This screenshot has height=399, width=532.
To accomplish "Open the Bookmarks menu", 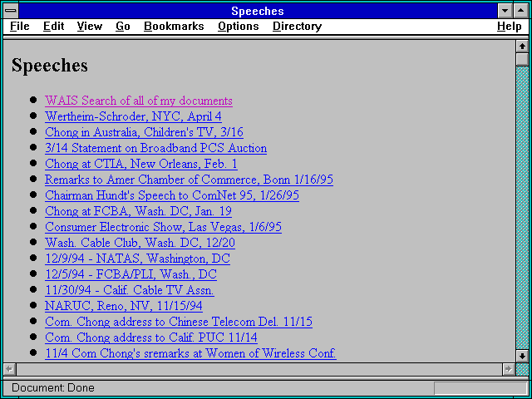I will point(174,26).
